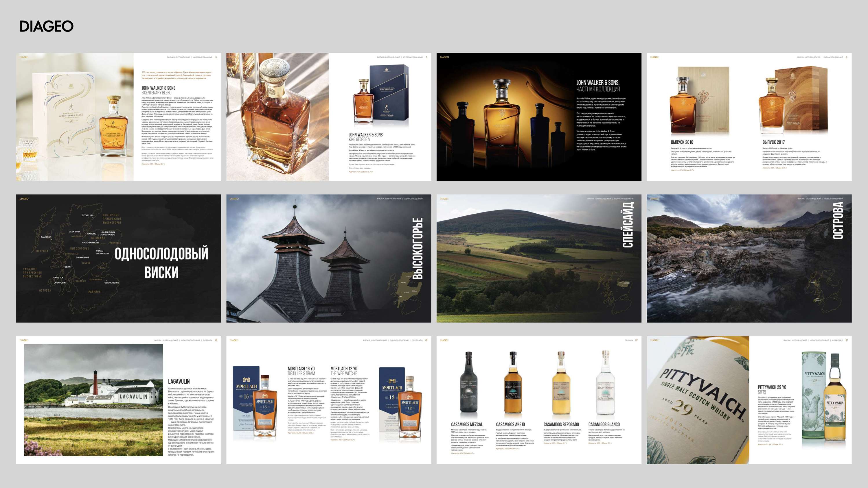Screen dimensions: 868x488
Task: Click the 'ОДНОСОЛОДОВЫЙ ВИСКИ' title
Action: (161, 263)
